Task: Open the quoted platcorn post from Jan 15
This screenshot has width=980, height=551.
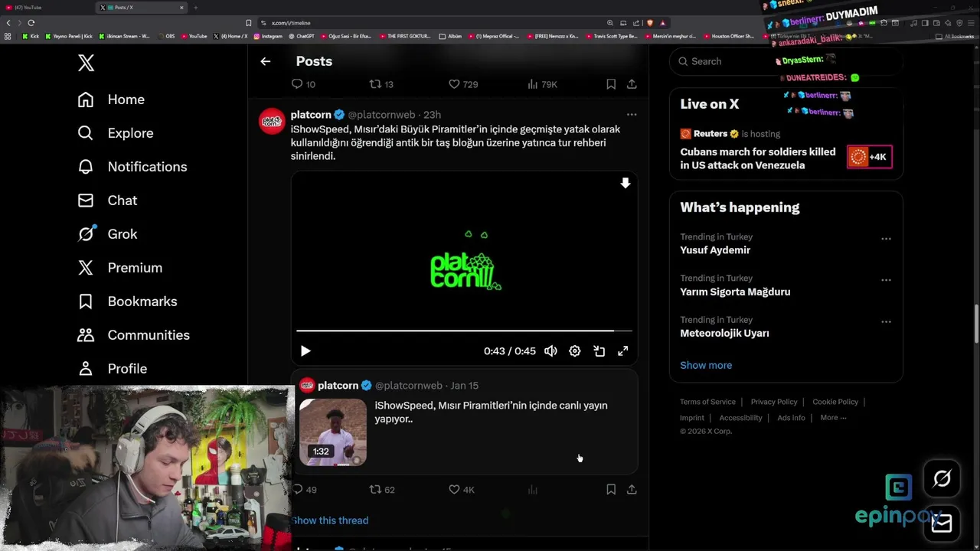Action: (464, 422)
